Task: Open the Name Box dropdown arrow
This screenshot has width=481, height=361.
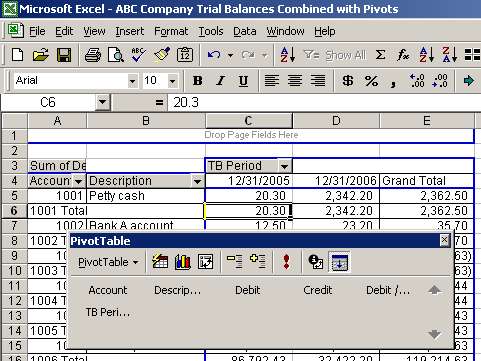Action: click(x=102, y=102)
